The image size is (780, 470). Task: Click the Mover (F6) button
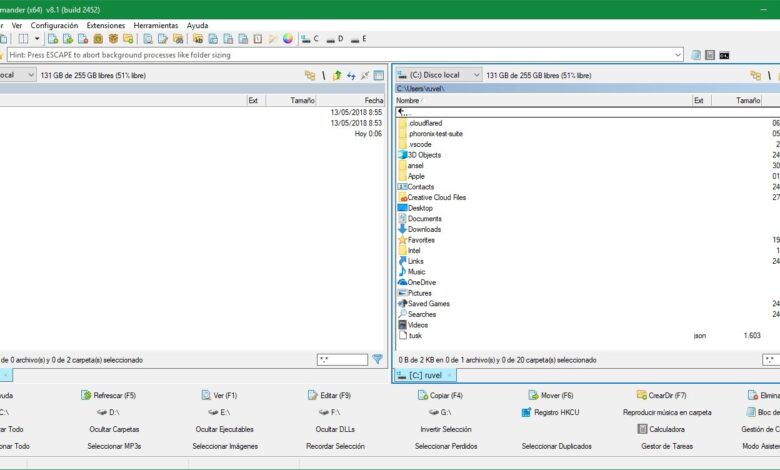pyautogui.click(x=551, y=395)
